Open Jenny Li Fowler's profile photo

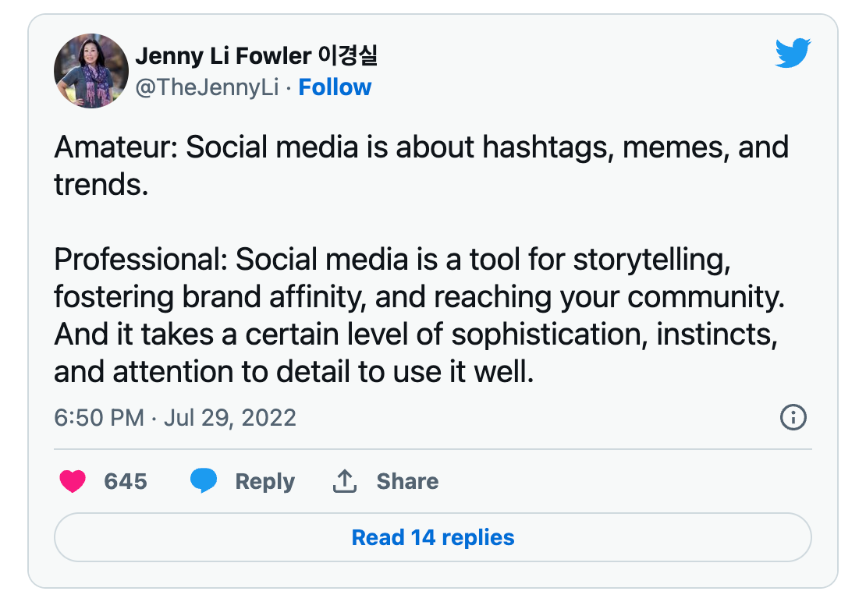pyautogui.click(x=91, y=71)
